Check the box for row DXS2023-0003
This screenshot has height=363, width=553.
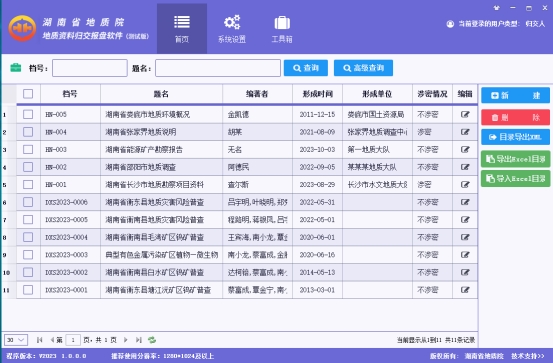[28, 255]
